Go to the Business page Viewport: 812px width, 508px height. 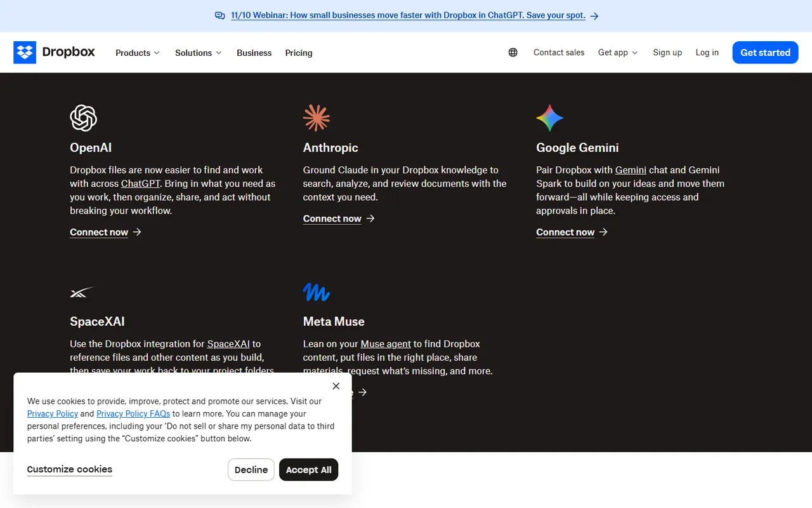point(254,53)
